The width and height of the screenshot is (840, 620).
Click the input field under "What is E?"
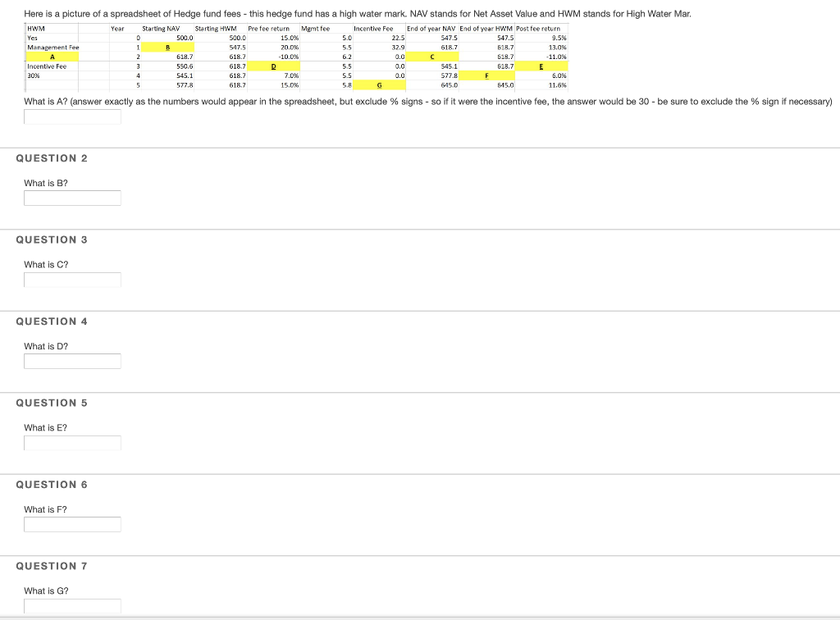72,443
